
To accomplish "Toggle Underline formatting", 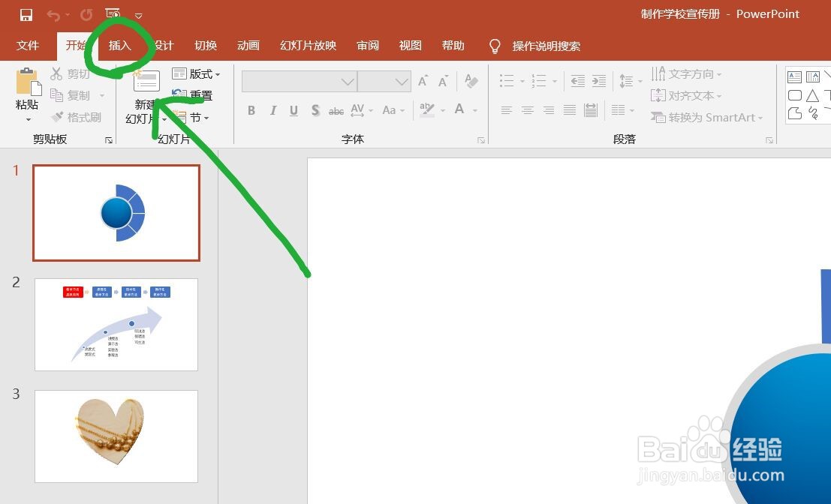I will pyautogui.click(x=294, y=110).
